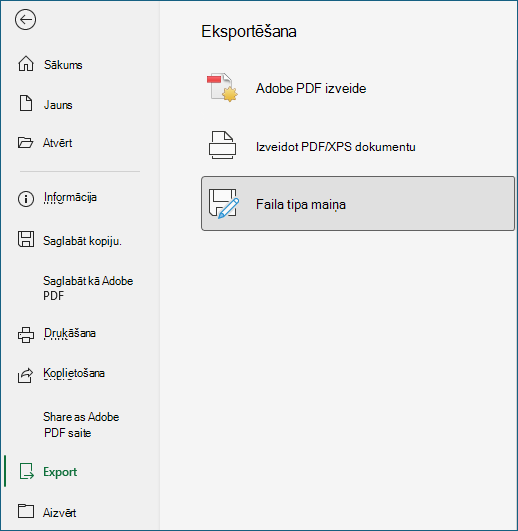Click the Faila tipa maiņa pencil icon
Image resolution: width=518 pixels, height=531 pixels.
point(223,204)
